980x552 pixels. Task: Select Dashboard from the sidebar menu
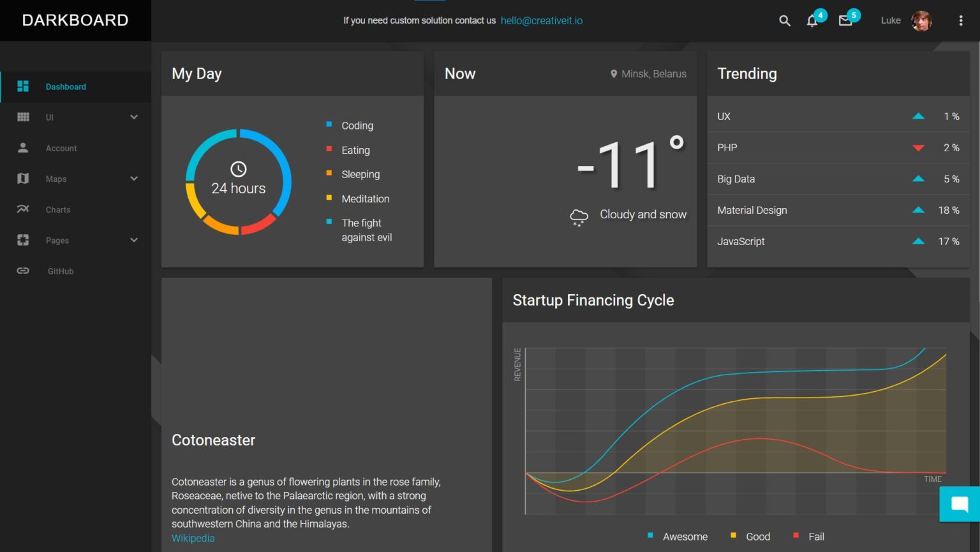(66, 86)
